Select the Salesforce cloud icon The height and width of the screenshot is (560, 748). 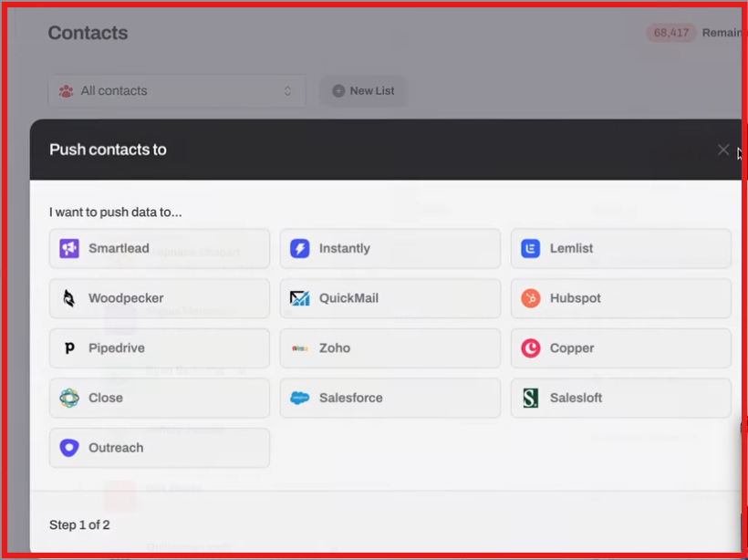point(302,398)
